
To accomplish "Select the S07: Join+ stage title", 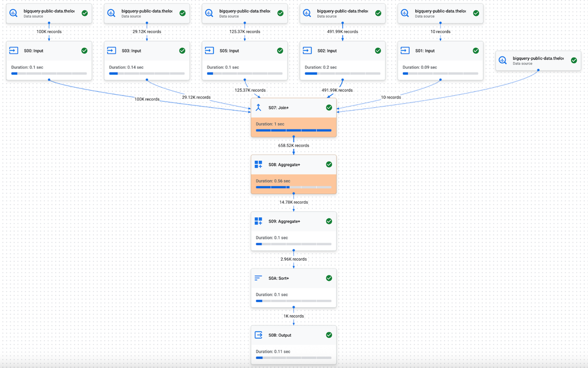I will point(279,108).
